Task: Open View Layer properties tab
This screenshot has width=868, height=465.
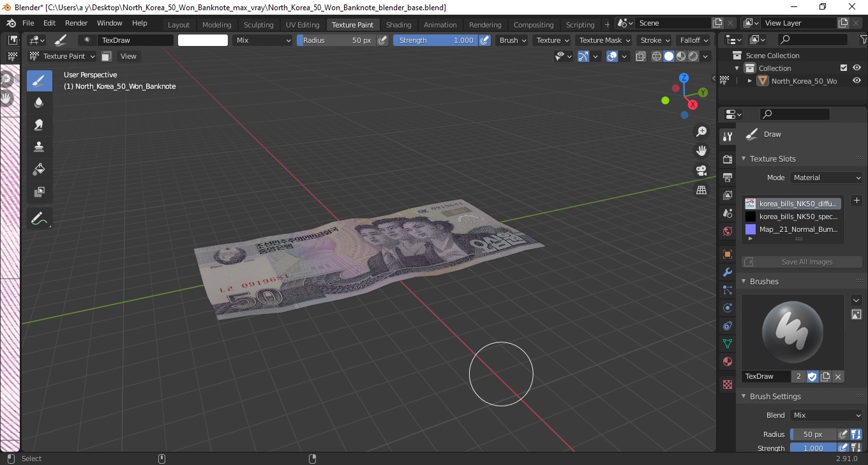Action: pyautogui.click(x=727, y=195)
